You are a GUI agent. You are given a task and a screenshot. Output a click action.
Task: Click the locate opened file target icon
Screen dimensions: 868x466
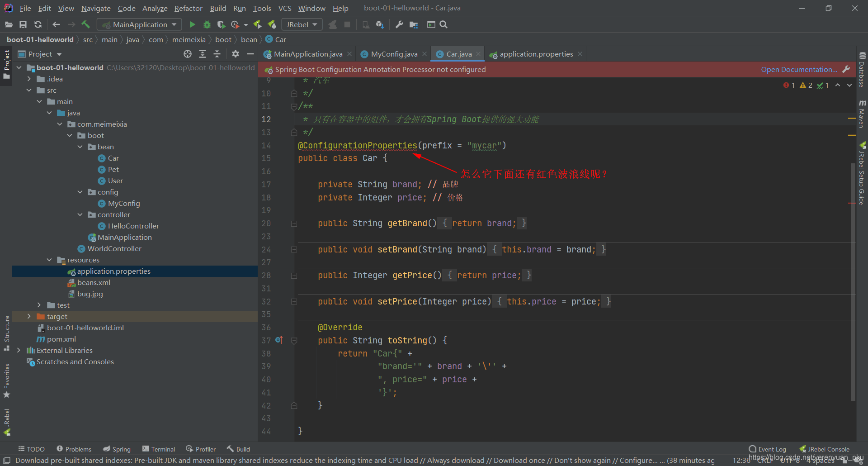(188, 54)
